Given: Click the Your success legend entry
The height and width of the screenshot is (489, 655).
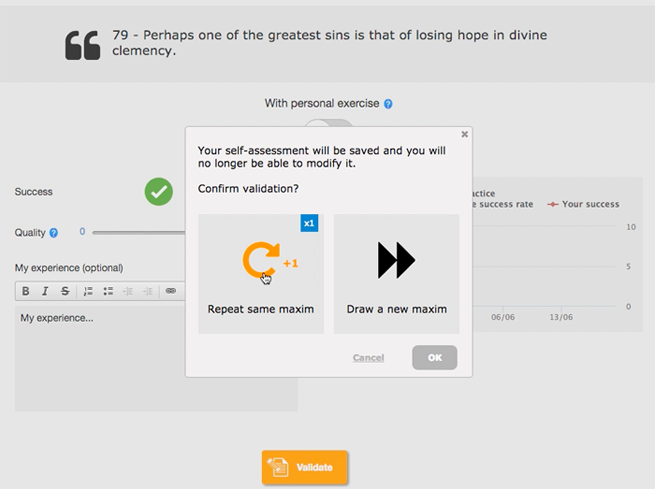Looking at the screenshot, I should point(584,204).
